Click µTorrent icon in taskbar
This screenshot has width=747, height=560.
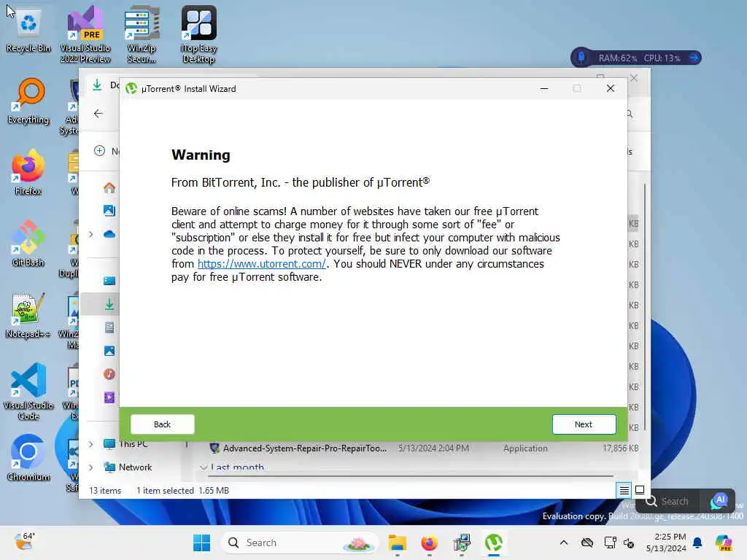pyautogui.click(x=494, y=542)
